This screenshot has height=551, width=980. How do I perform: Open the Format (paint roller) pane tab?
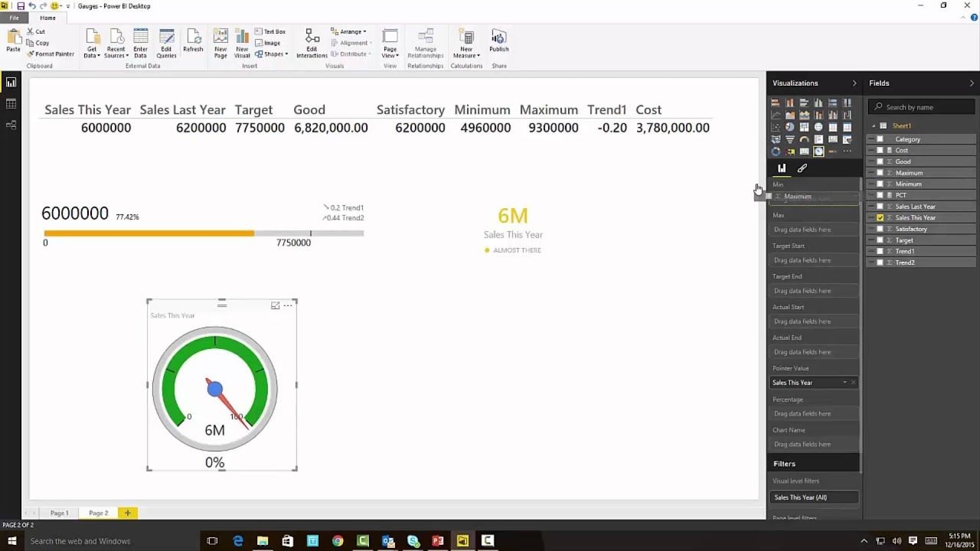pos(802,168)
